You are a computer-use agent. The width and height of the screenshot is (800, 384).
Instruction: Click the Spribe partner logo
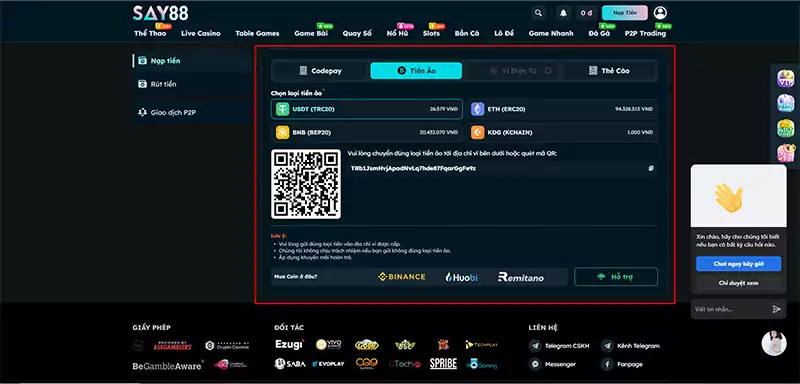(x=443, y=364)
